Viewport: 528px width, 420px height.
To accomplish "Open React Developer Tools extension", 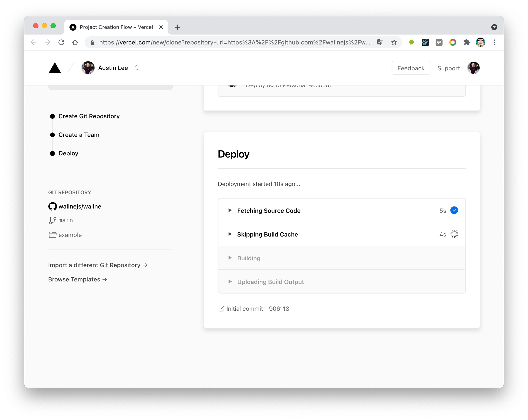I will [425, 42].
